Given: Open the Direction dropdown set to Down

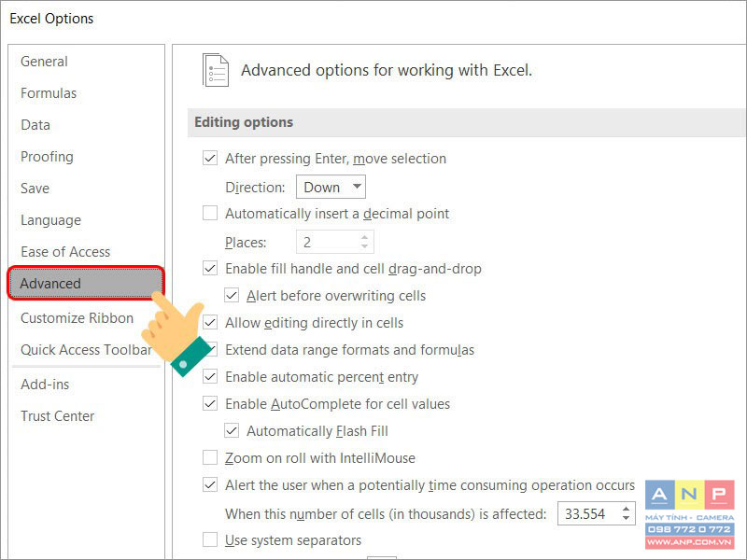Looking at the screenshot, I should 331,187.
